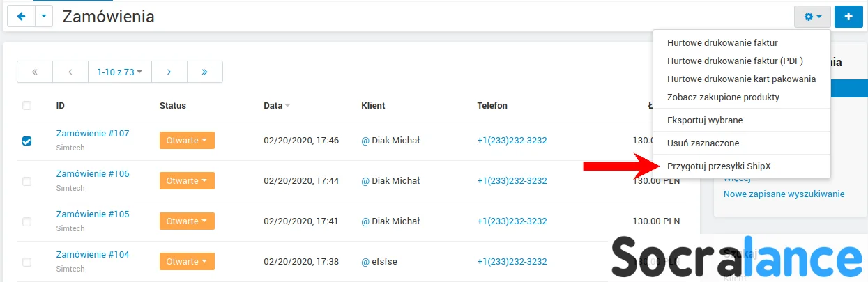Image resolution: width=868 pixels, height=282 pixels.
Task: Go to the next page of orders
Action: click(x=169, y=72)
